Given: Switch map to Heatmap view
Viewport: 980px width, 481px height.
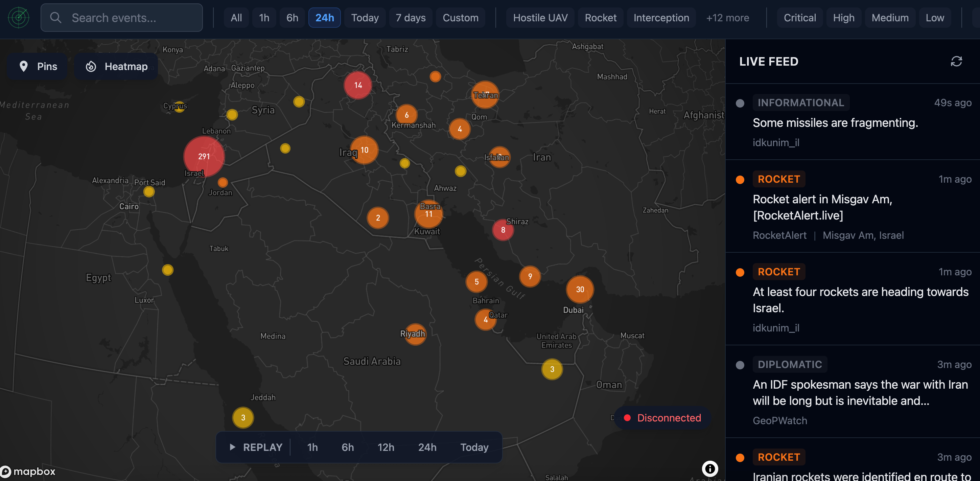Looking at the screenshot, I should [x=116, y=67].
